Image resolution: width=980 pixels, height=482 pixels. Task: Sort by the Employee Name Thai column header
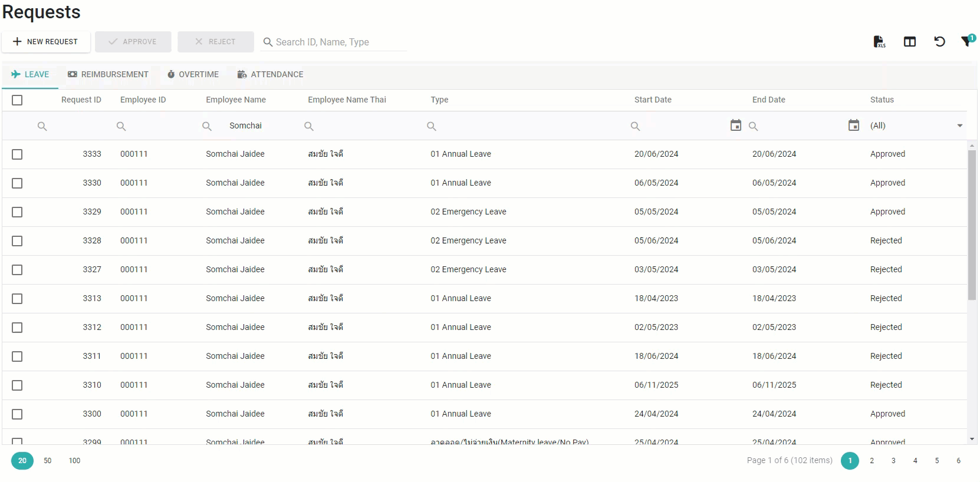tap(347, 100)
